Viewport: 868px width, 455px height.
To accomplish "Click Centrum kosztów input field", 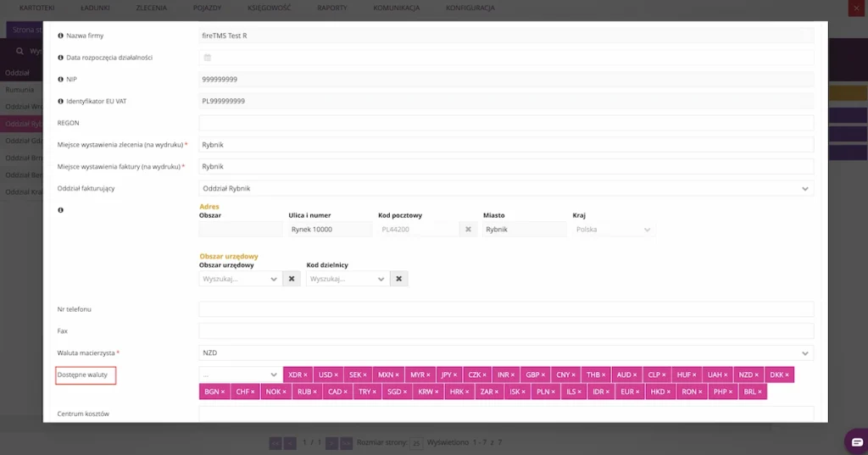I will pyautogui.click(x=506, y=414).
